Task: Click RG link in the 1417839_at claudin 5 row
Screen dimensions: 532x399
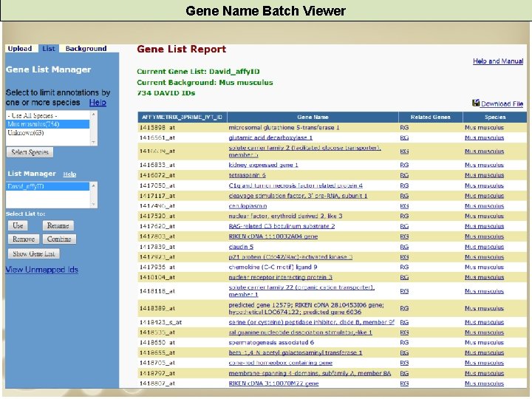Action: click(404, 247)
